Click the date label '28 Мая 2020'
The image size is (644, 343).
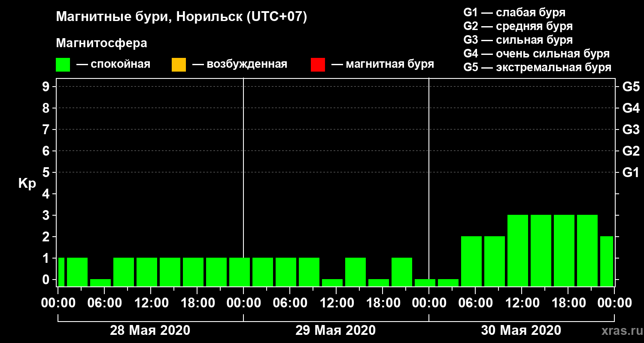coord(150,330)
